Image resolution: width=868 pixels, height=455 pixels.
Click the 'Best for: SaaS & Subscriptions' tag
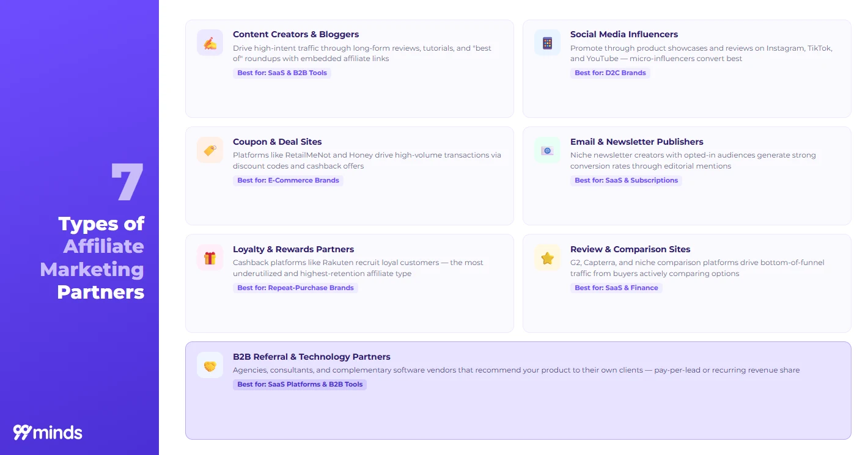626,180
